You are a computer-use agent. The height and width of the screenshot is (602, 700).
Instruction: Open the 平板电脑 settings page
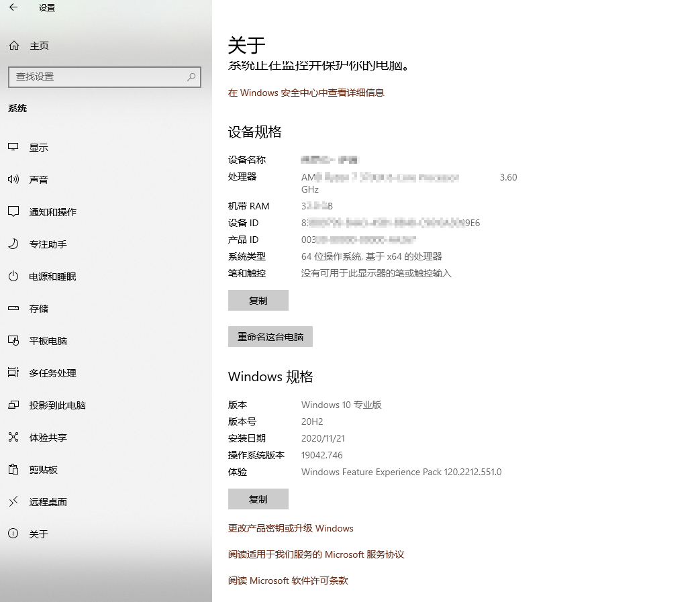click(x=106, y=340)
